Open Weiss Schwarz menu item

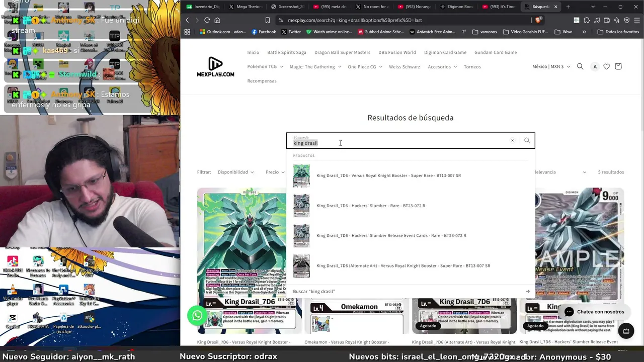coord(405,66)
